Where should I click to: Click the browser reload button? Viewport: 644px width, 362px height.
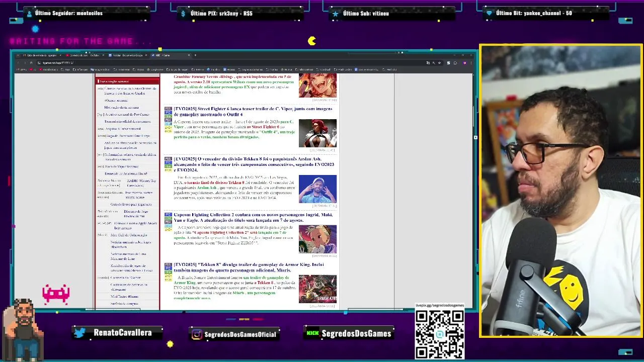coord(31,63)
